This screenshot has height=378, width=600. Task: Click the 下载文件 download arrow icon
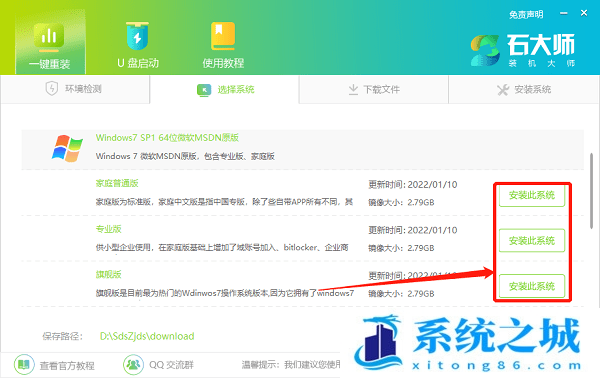click(353, 90)
